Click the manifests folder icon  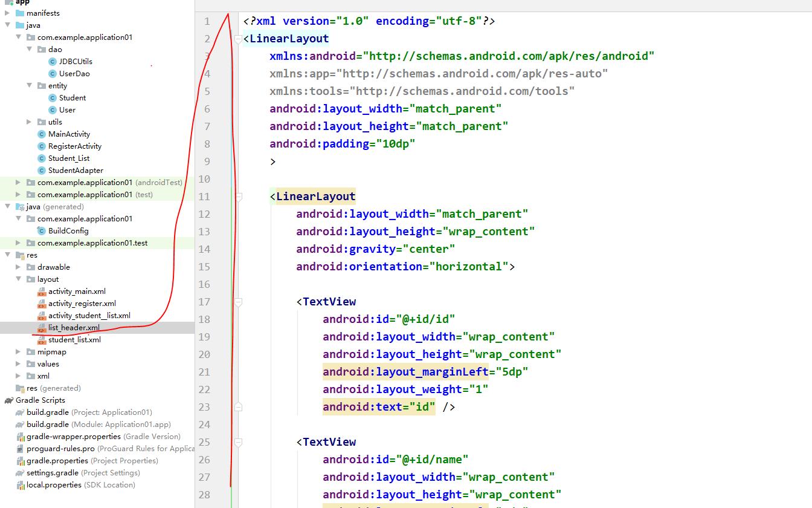tap(20, 13)
